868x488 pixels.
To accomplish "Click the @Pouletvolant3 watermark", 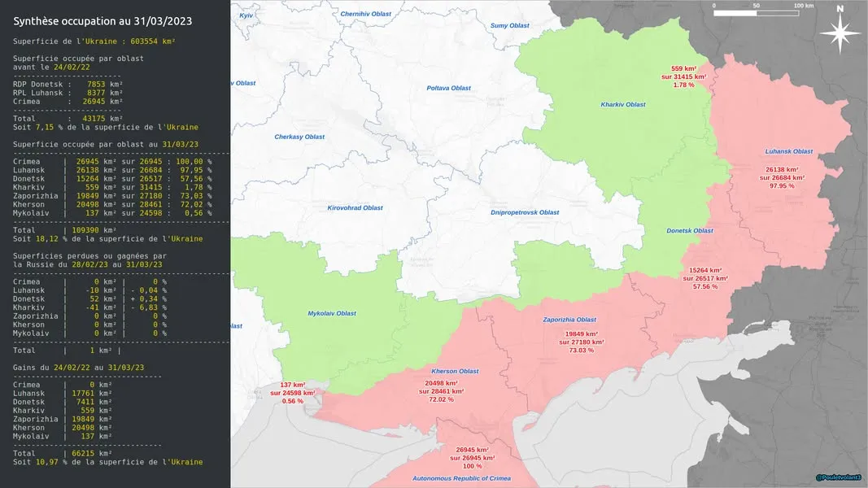I will (x=838, y=477).
